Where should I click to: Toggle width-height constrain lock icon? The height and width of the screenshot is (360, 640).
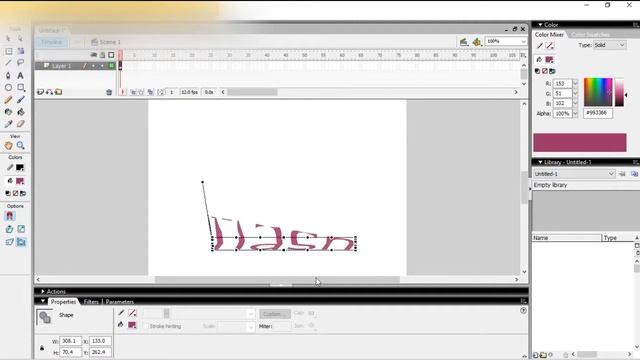pos(42,348)
